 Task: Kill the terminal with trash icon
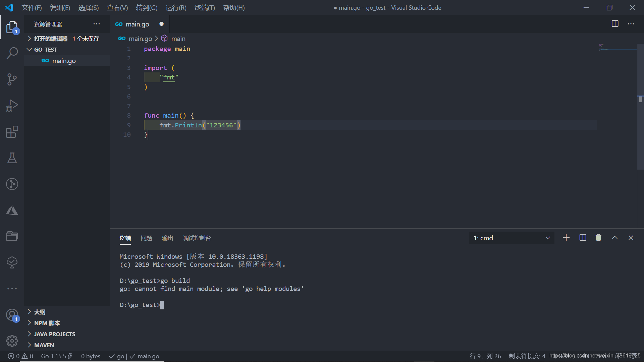point(598,238)
